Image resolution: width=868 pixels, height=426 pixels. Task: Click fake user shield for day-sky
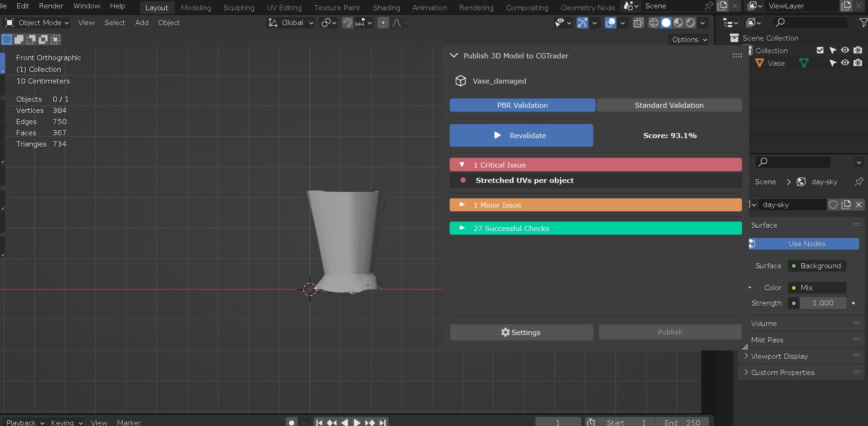(x=833, y=204)
